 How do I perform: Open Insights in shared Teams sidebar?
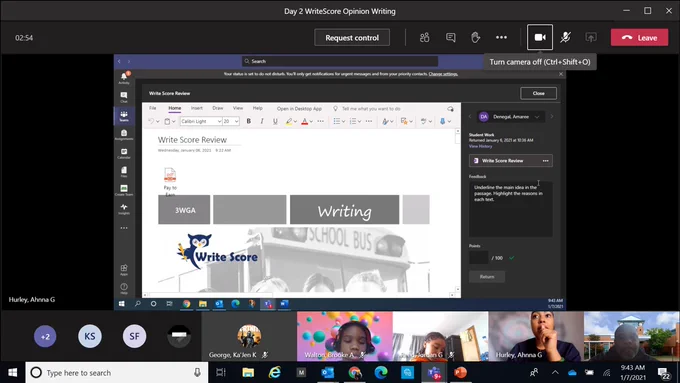point(124,209)
